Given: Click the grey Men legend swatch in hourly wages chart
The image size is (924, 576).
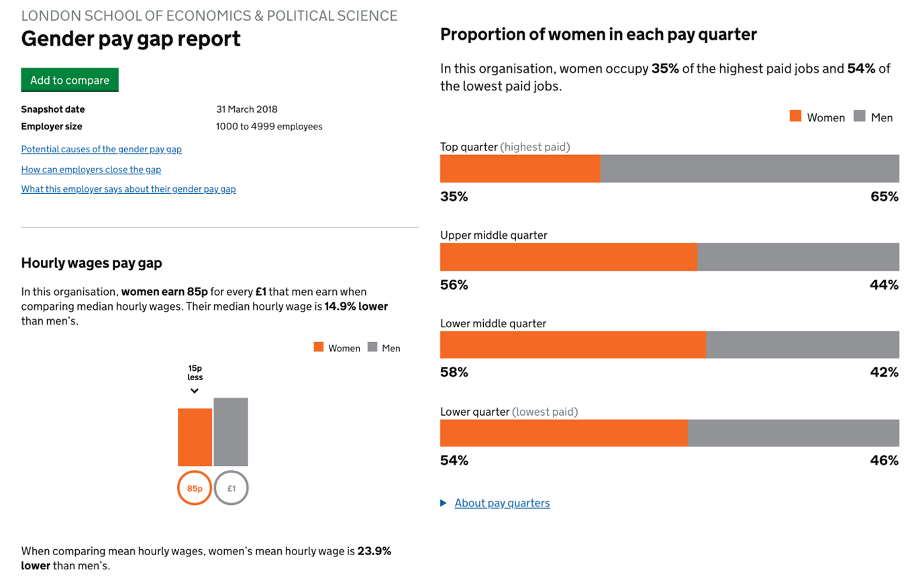Looking at the screenshot, I should tap(372, 347).
